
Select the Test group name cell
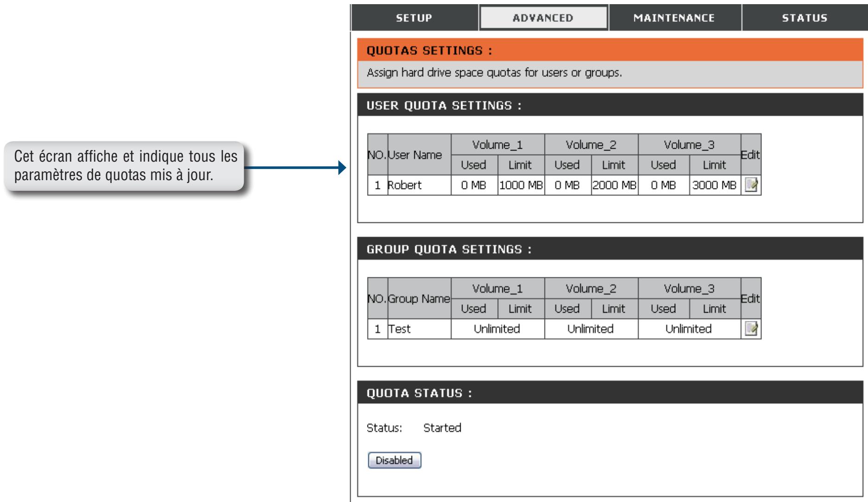click(419, 329)
